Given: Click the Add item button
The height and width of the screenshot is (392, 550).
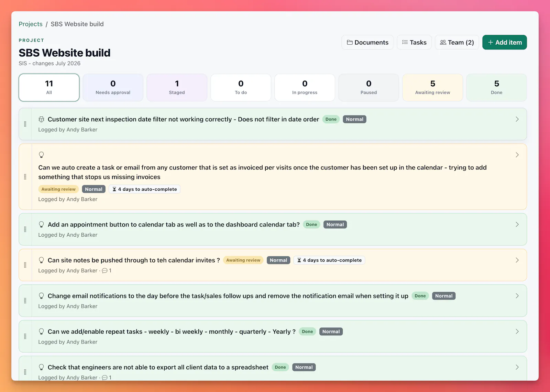Looking at the screenshot, I should [505, 42].
